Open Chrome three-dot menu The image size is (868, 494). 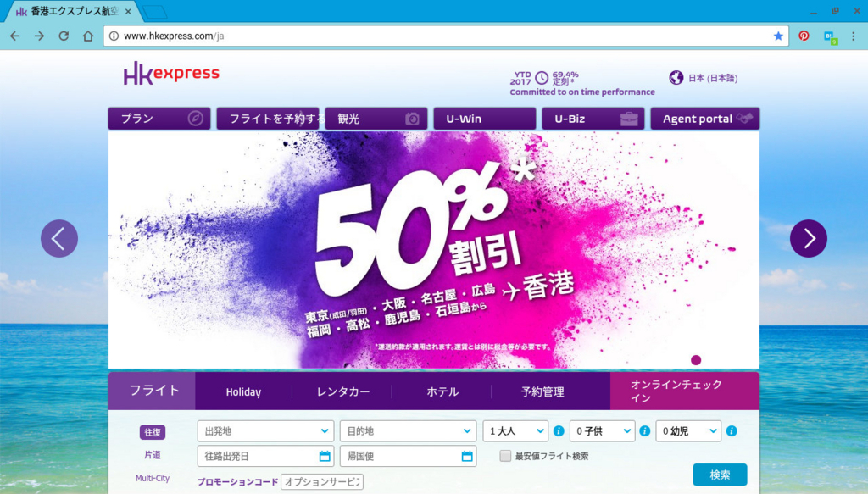(853, 36)
